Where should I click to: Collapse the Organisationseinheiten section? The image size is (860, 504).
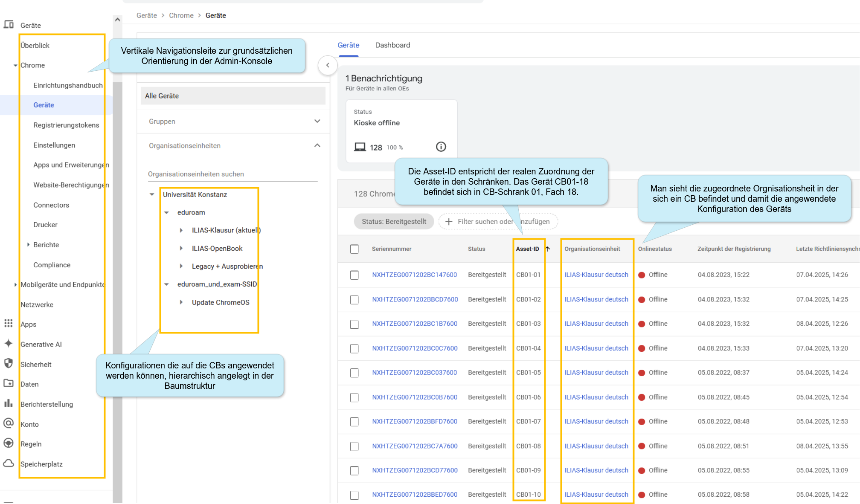(317, 145)
